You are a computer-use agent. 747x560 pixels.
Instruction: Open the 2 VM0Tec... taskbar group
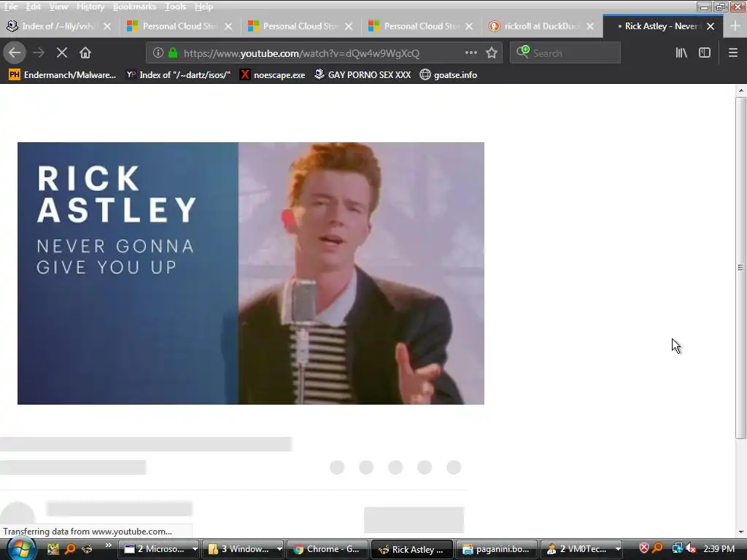581,549
